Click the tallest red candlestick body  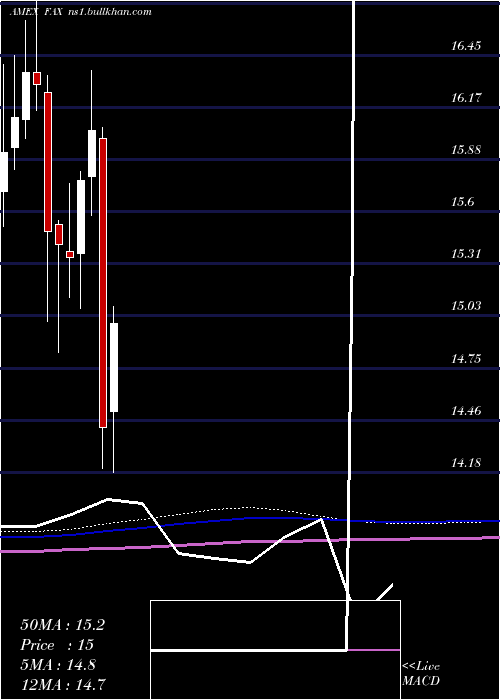(103, 283)
